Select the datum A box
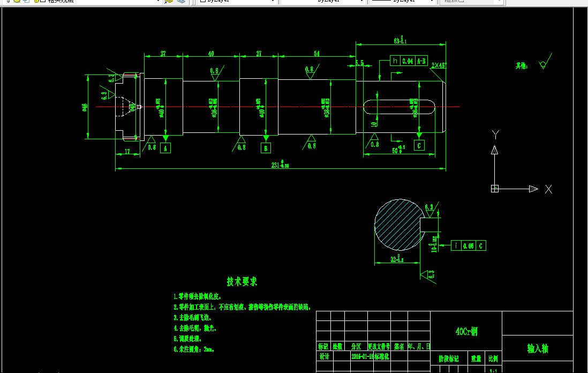 165,148
